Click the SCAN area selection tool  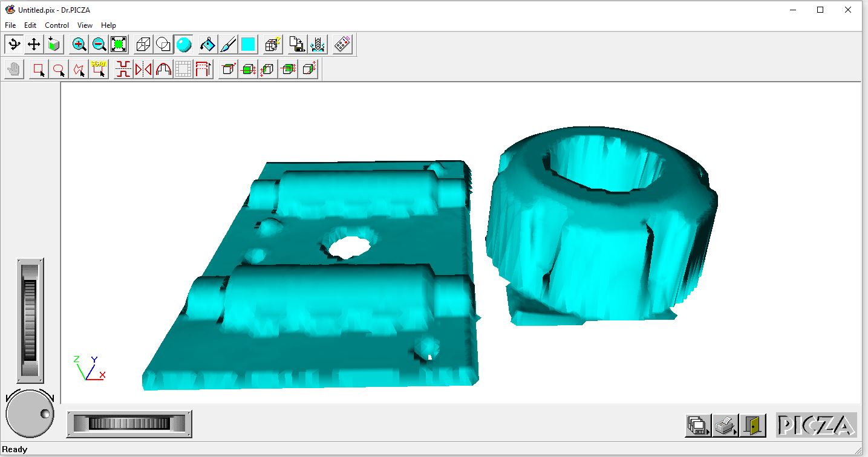pos(99,70)
